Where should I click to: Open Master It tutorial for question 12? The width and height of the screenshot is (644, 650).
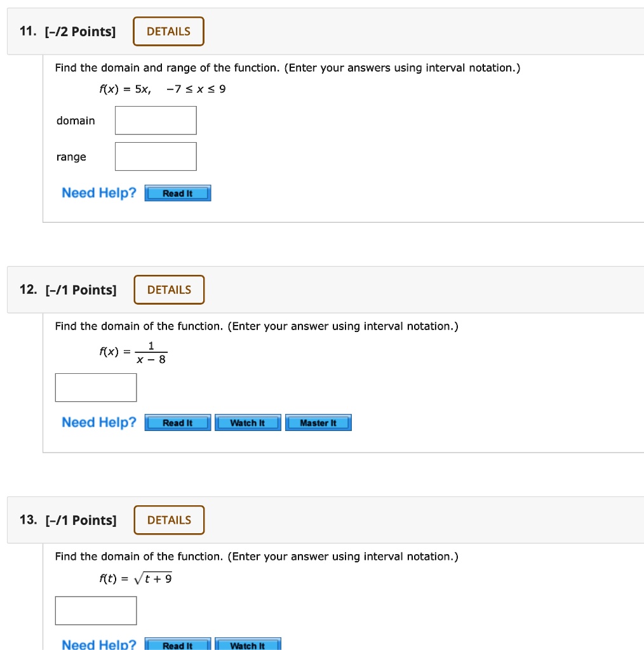pos(318,423)
